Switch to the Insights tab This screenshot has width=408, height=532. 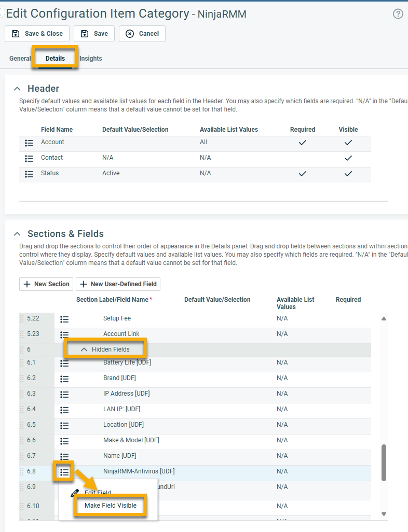pos(91,59)
